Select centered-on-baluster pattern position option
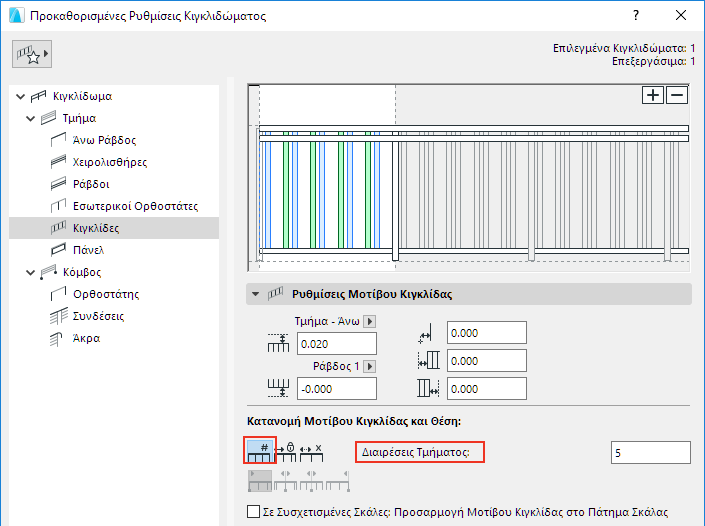Screen dimensions: 705x526 tap(312, 481)
